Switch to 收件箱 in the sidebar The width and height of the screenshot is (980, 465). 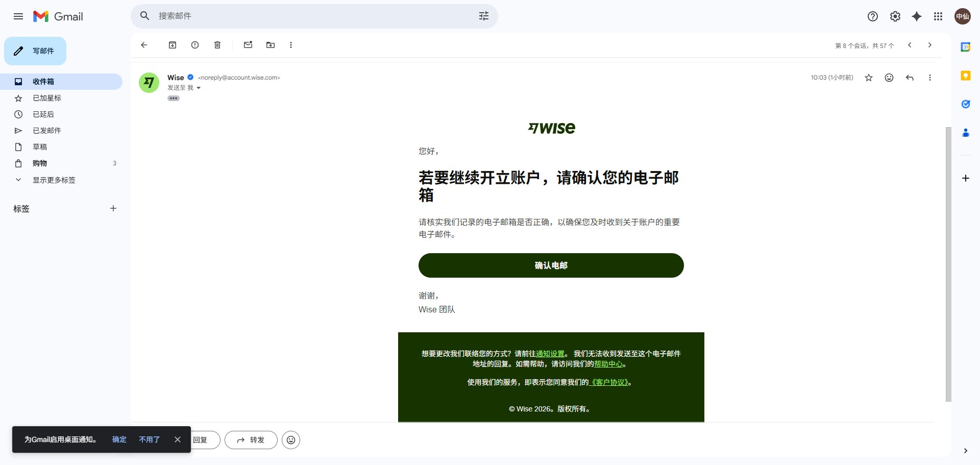[x=43, y=81]
